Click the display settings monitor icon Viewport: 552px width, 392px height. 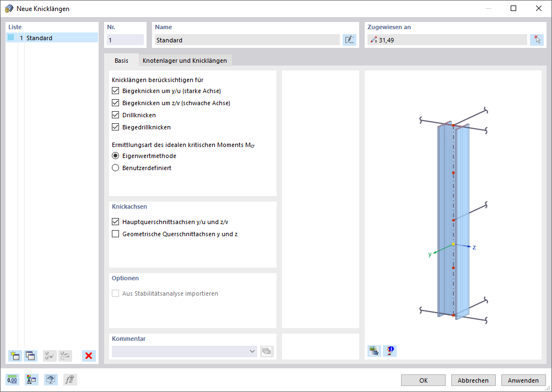(x=51, y=380)
